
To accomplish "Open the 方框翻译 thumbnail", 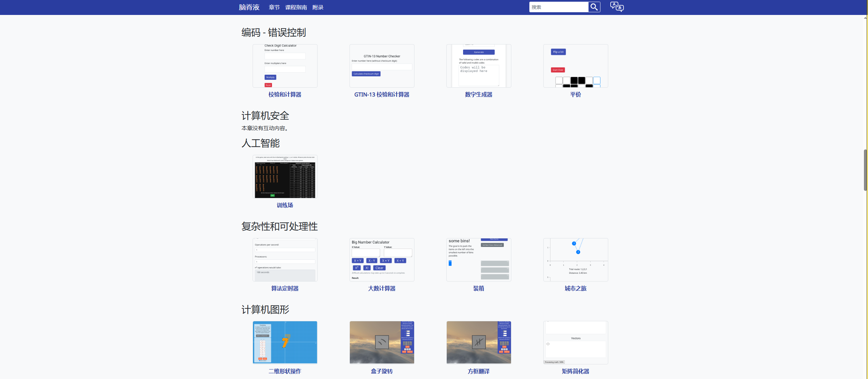I will pos(478,342).
